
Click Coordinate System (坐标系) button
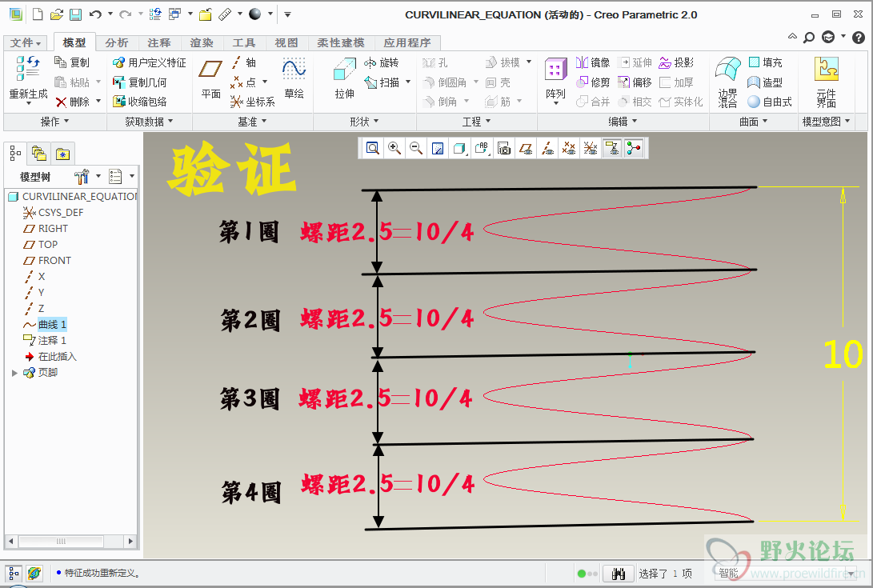(252, 102)
